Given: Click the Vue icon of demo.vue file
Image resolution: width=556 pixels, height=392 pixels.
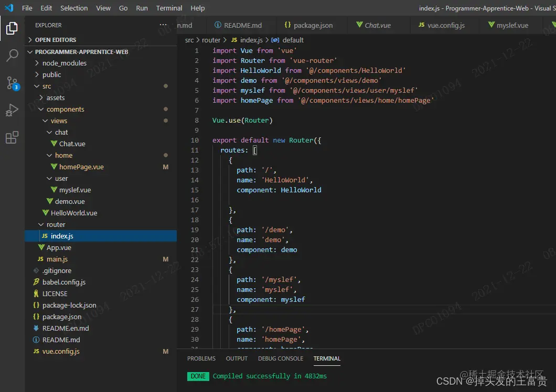Looking at the screenshot, I should point(50,201).
